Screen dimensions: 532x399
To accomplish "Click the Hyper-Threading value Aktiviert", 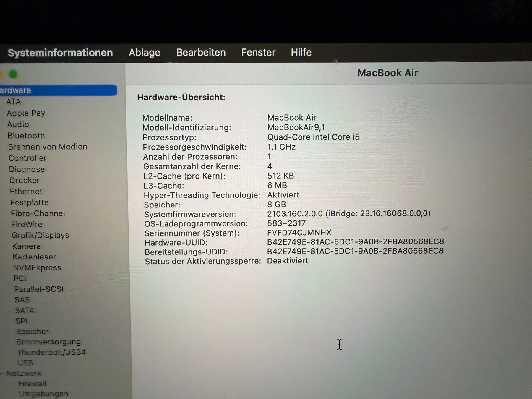I will [x=283, y=195].
